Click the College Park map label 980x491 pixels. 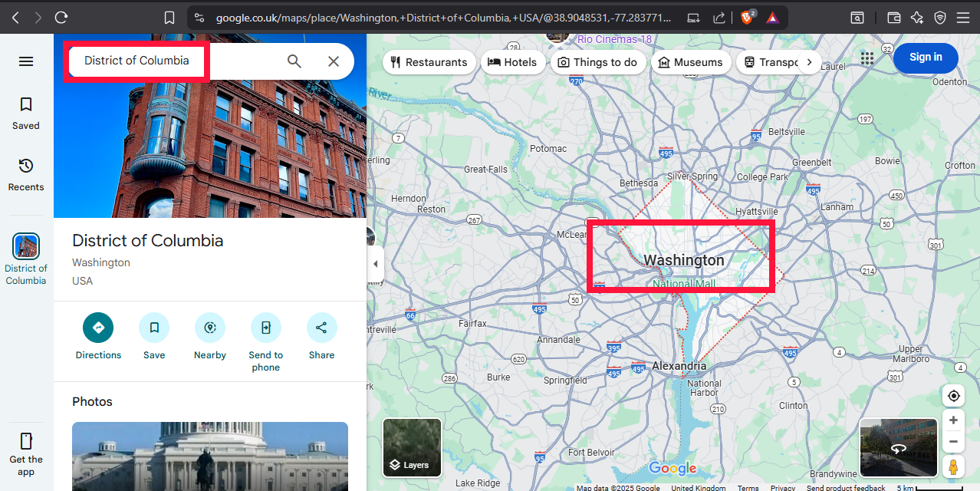(x=762, y=176)
